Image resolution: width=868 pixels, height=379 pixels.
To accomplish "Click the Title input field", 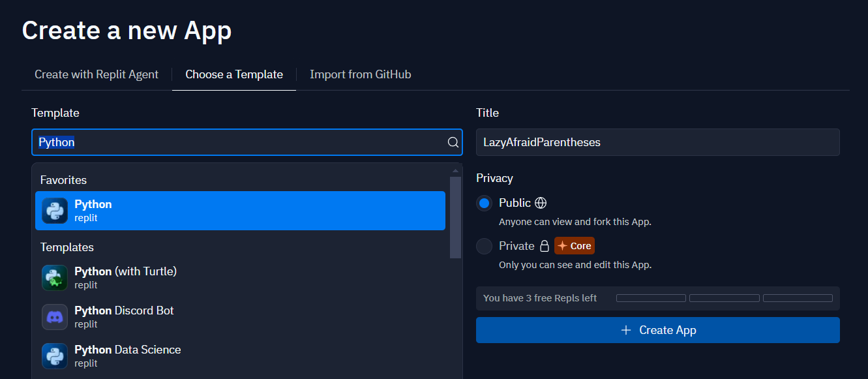I will (658, 142).
